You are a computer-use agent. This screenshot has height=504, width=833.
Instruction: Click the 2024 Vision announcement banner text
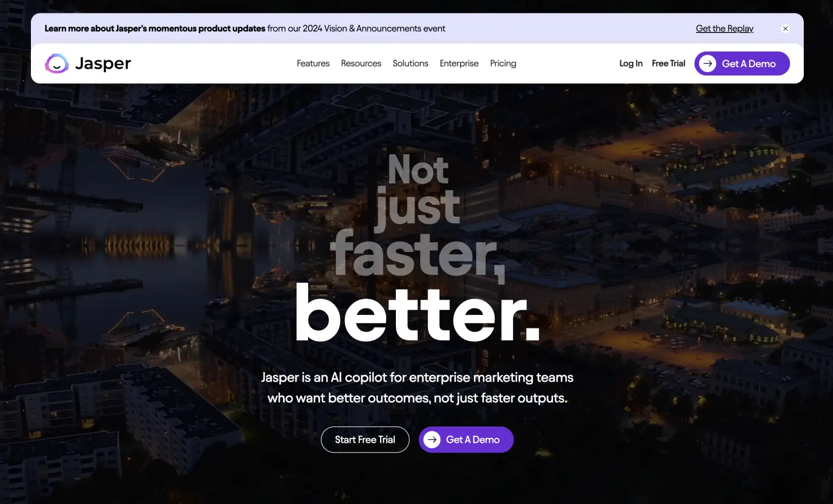(x=355, y=28)
